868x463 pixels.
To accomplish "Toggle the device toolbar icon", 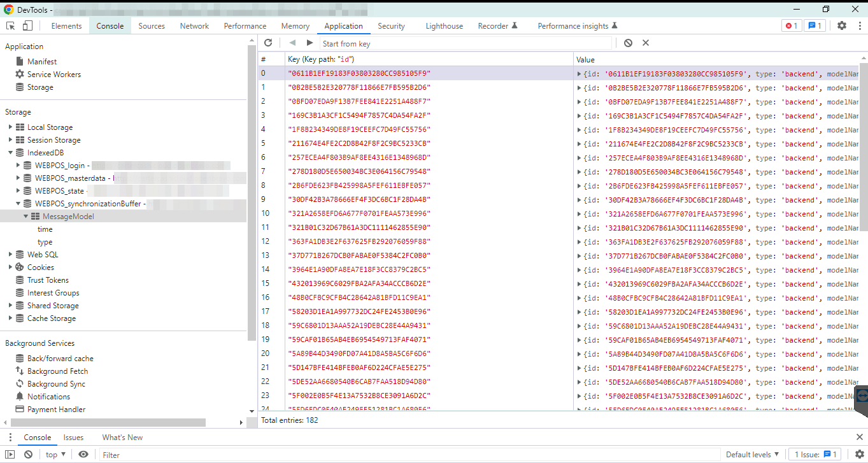I will click(x=27, y=25).
